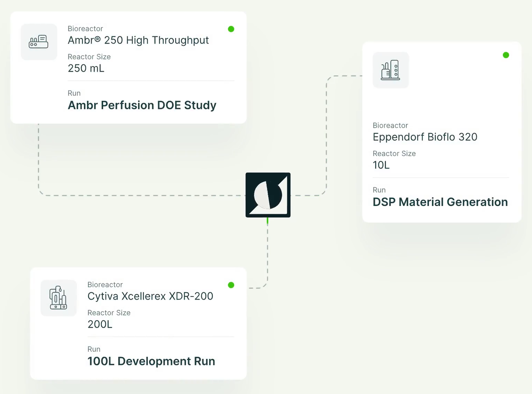The height and width of the screenshot is (394, 532).
Task: Click the Run label in the Eppendorf card
Action: click(x=379, y=190)
